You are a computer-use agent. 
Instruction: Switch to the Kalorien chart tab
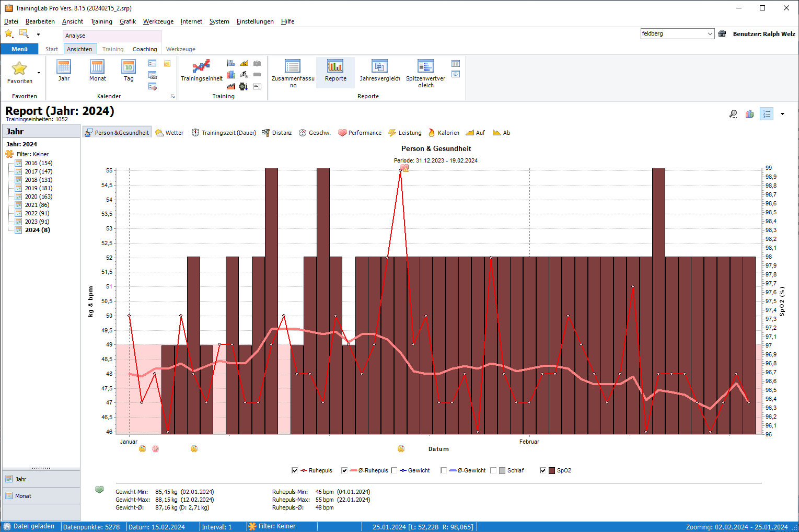[443, 133]
